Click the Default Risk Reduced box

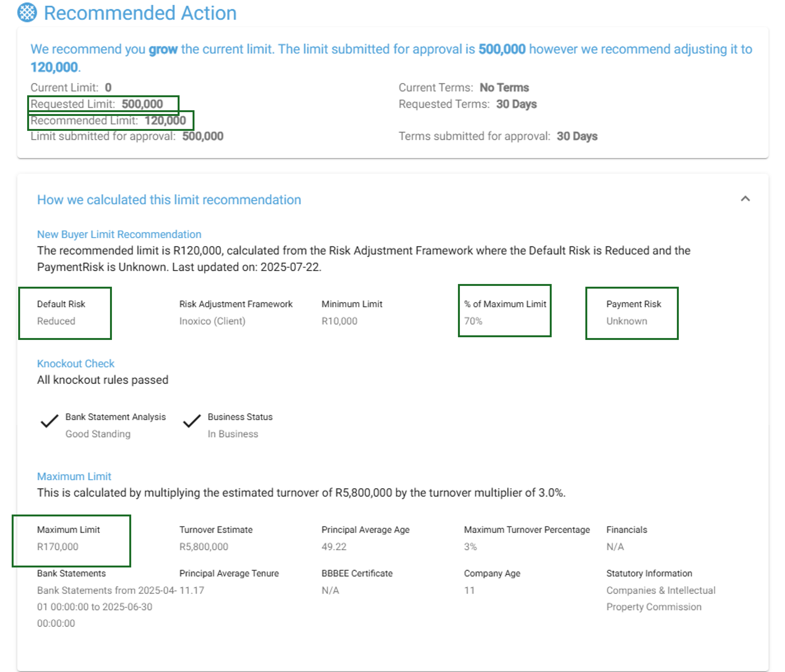[x=65, y=313]
